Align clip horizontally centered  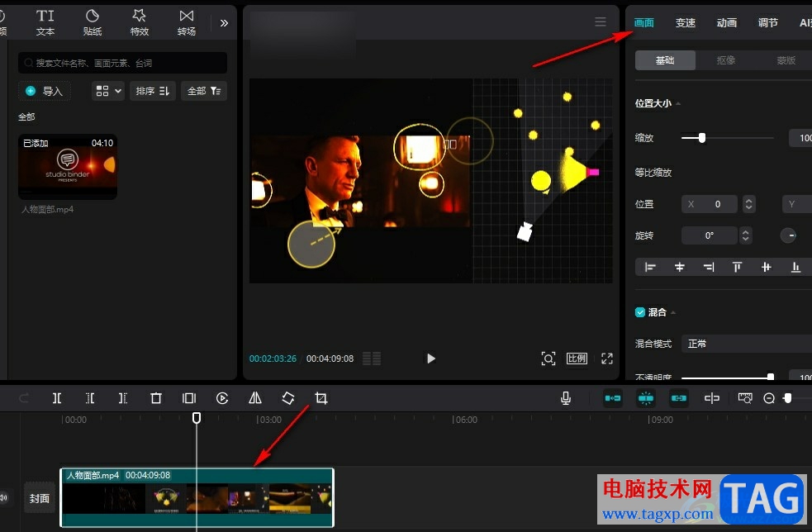[680, 268]
